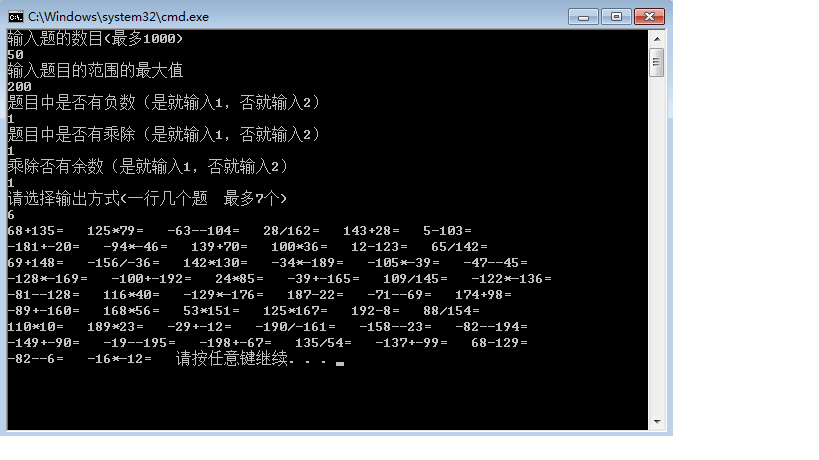Click the problem 68+135=

(36, 231)
